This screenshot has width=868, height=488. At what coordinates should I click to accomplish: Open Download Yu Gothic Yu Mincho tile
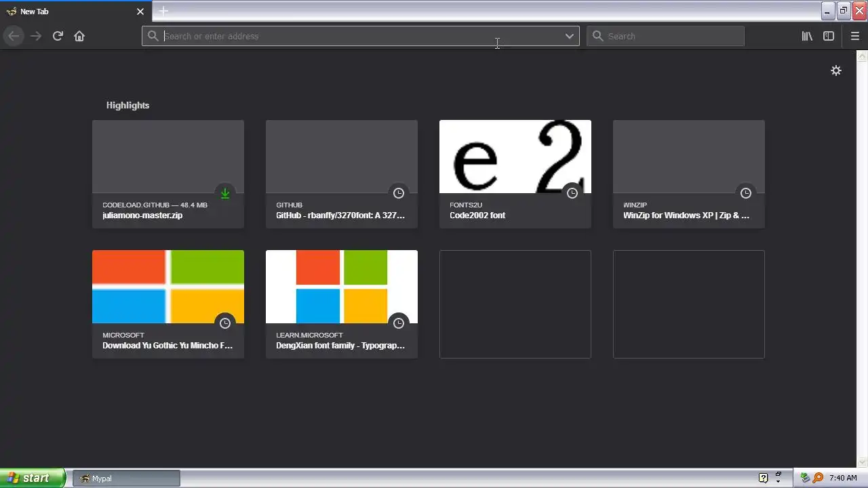point(168,304)
